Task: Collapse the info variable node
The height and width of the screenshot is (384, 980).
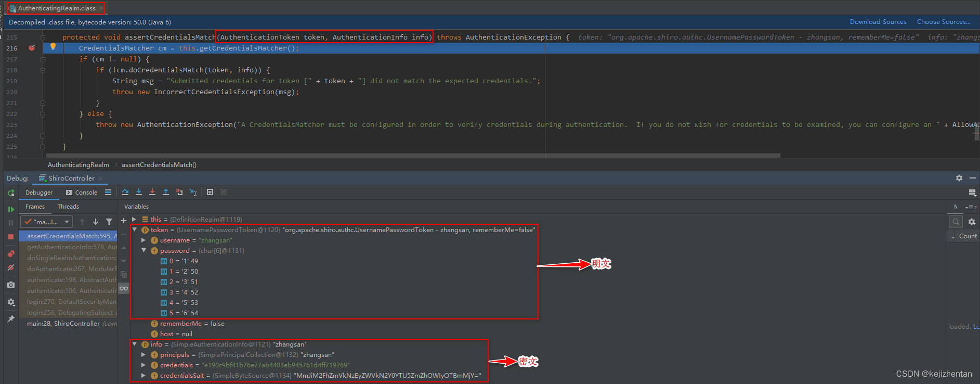Action: click(134, 344)
